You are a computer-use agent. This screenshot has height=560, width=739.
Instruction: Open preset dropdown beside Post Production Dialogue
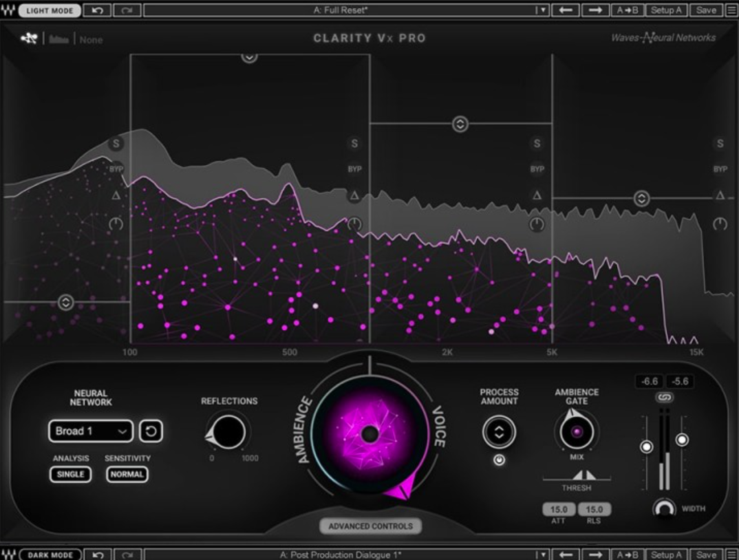(542, 554)
